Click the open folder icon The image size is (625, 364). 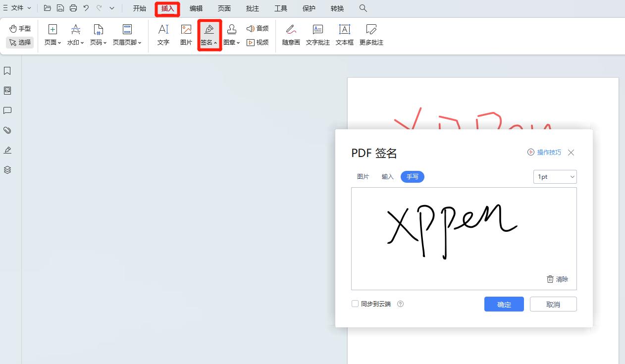(48, 8)
